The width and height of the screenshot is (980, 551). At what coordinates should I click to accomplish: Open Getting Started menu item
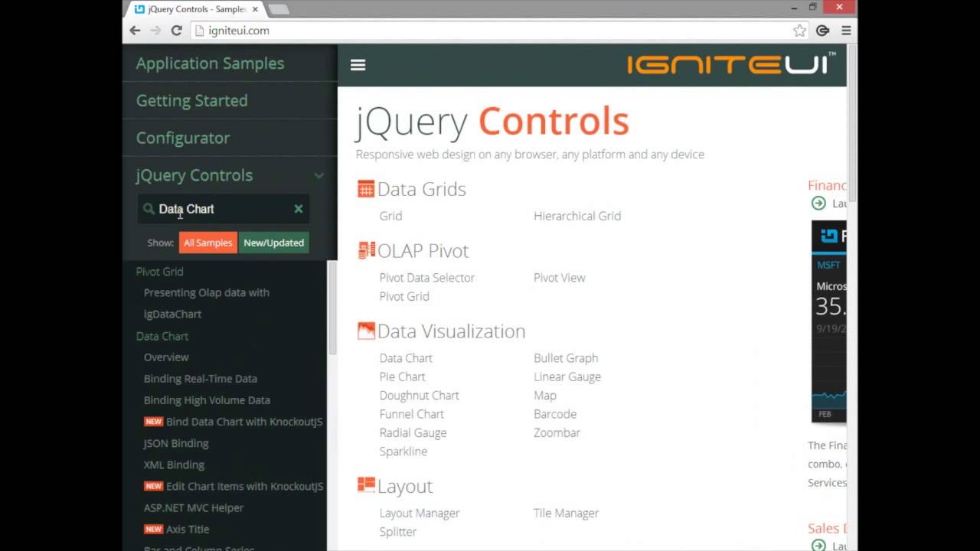coord(191,101)
